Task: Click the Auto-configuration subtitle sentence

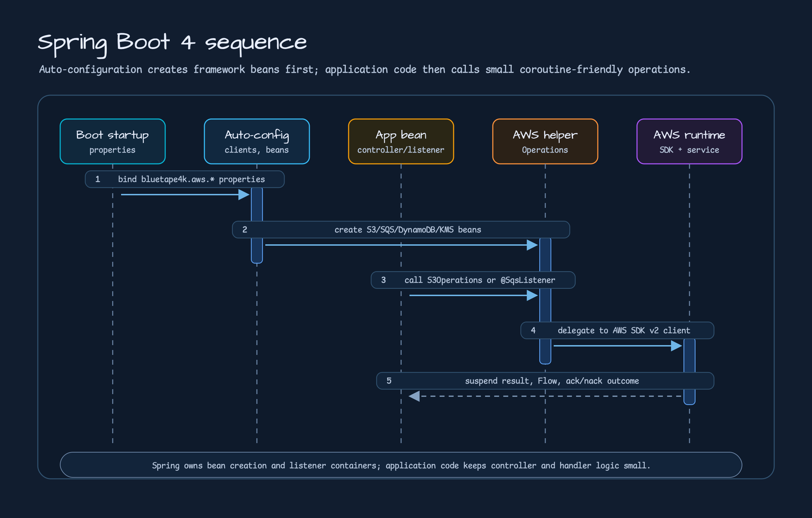Action: tap(364, 69)
